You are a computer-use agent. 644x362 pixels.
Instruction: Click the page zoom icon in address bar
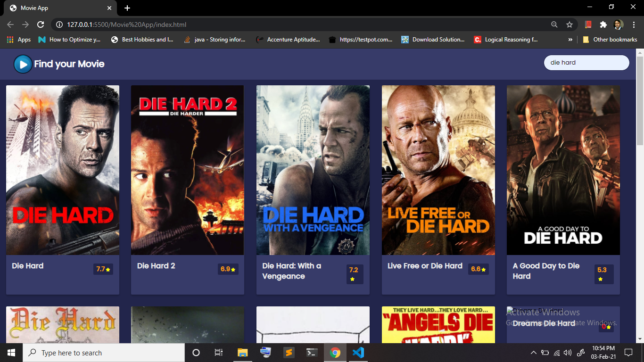coord(553,24)
